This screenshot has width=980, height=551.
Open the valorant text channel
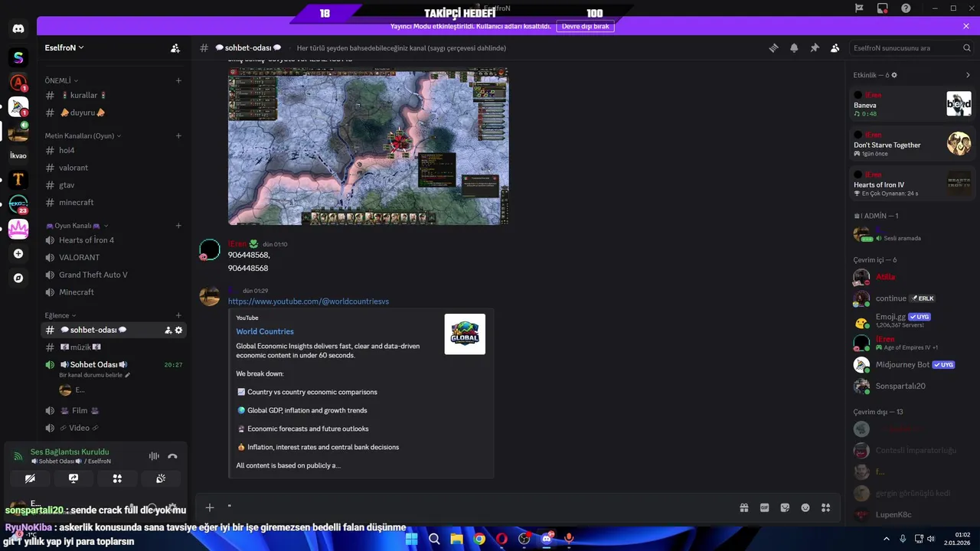click(x=113, y=168)
